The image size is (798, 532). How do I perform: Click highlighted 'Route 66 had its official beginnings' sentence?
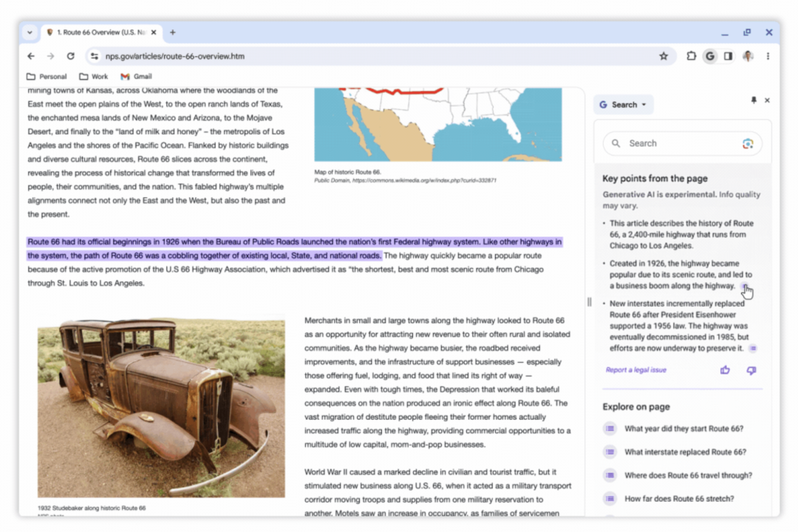click(x=294, y=248)
